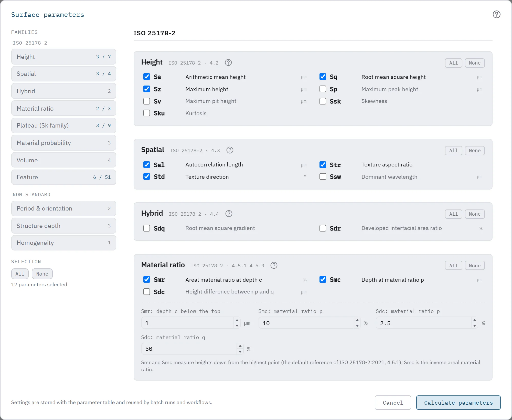
Task: Increase Smc material ratio p value
Action: 357,320
